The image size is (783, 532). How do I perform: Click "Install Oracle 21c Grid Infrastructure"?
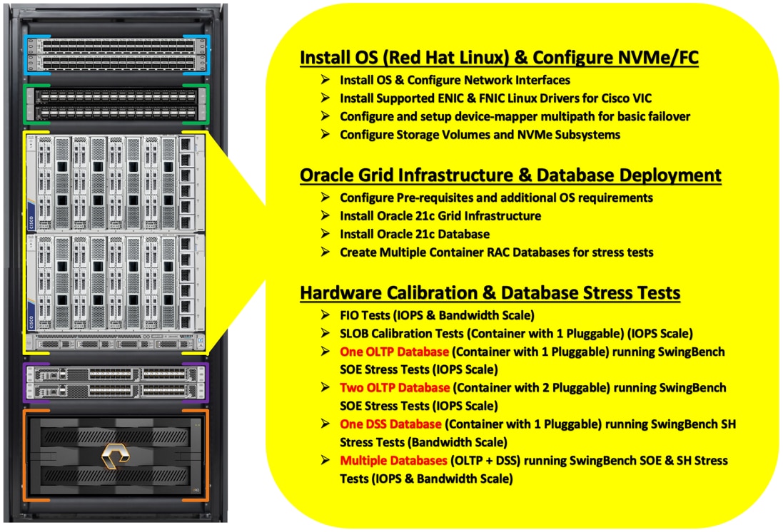coord(440,216)
